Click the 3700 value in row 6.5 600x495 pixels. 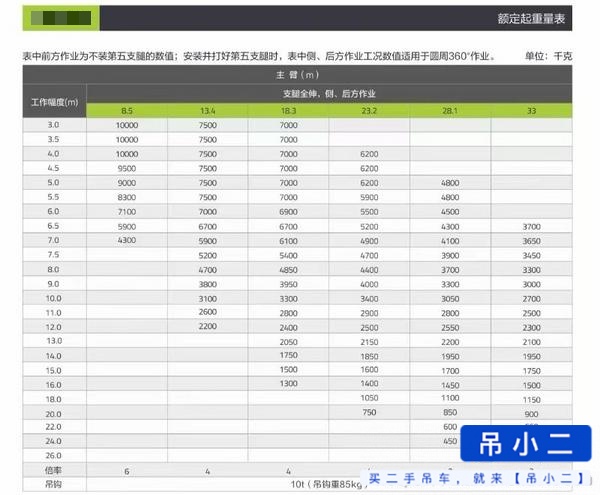click(x=532, y=227)
